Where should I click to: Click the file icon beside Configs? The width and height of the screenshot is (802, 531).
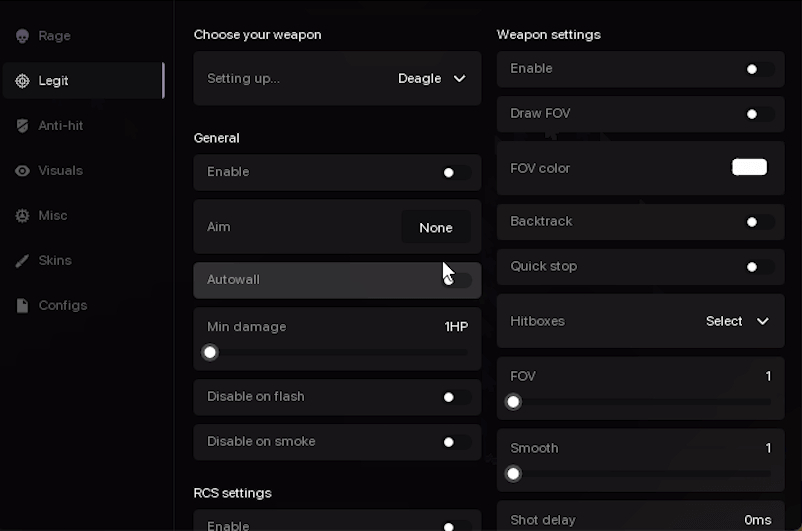tap(22, 306)
